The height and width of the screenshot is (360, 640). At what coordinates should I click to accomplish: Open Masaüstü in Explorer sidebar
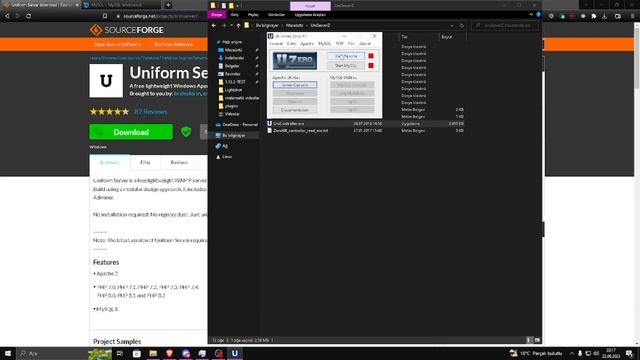[x=233, y=50]
